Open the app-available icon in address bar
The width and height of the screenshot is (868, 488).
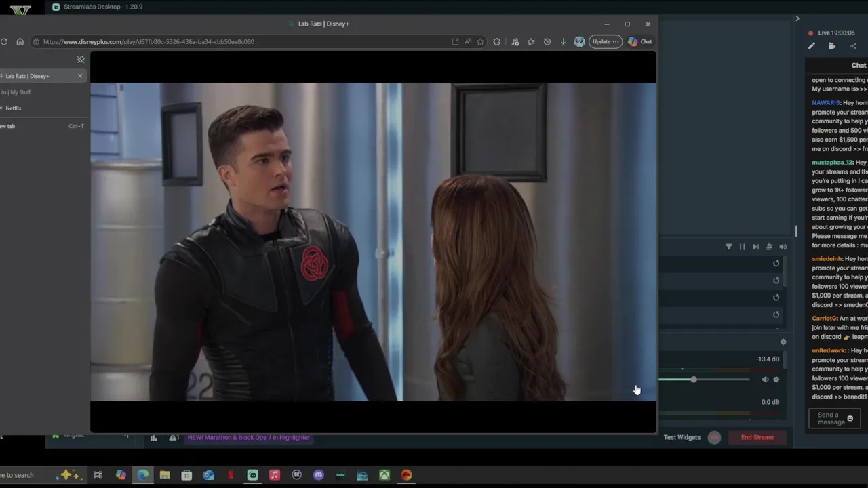(455, 41)
